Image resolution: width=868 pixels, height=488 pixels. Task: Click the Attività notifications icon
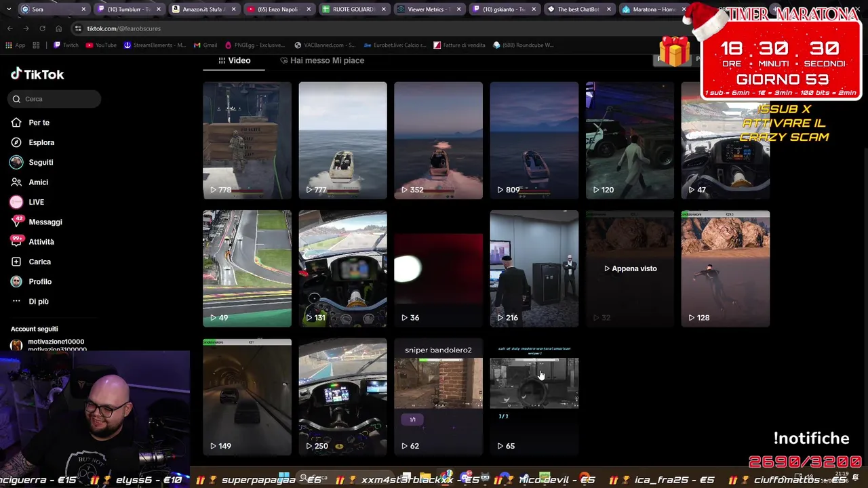click(x=16, y=241)
